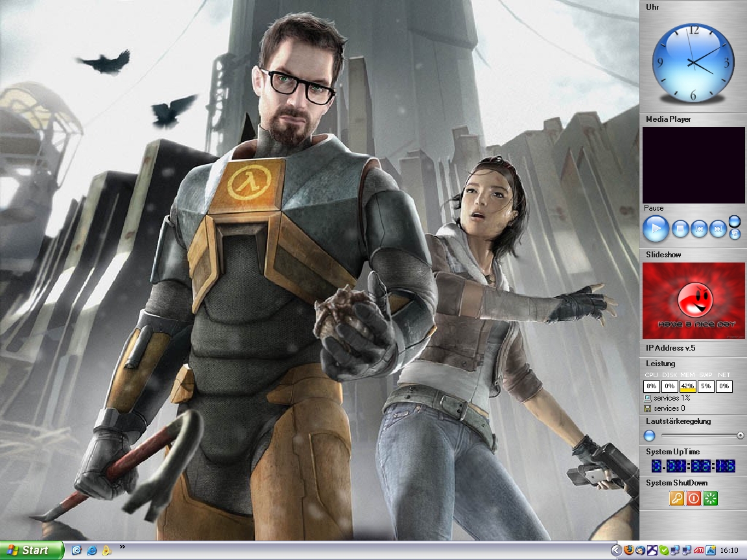Launch Internet Explorer from quick launch
Viewport: 747px width, 560px height.
(x=92, y=550)
